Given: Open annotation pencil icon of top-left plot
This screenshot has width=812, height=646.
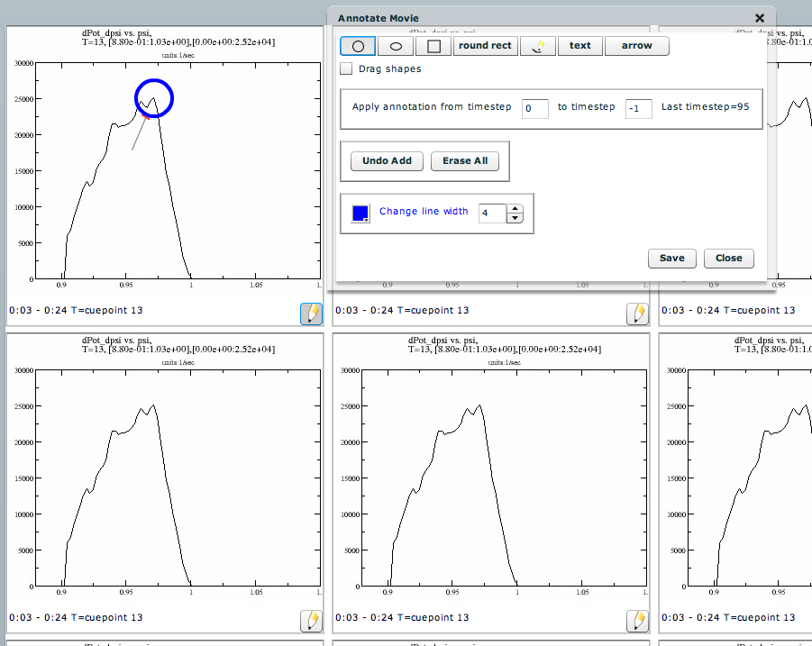Looking at the screenshot, I should tap(312, 314).
